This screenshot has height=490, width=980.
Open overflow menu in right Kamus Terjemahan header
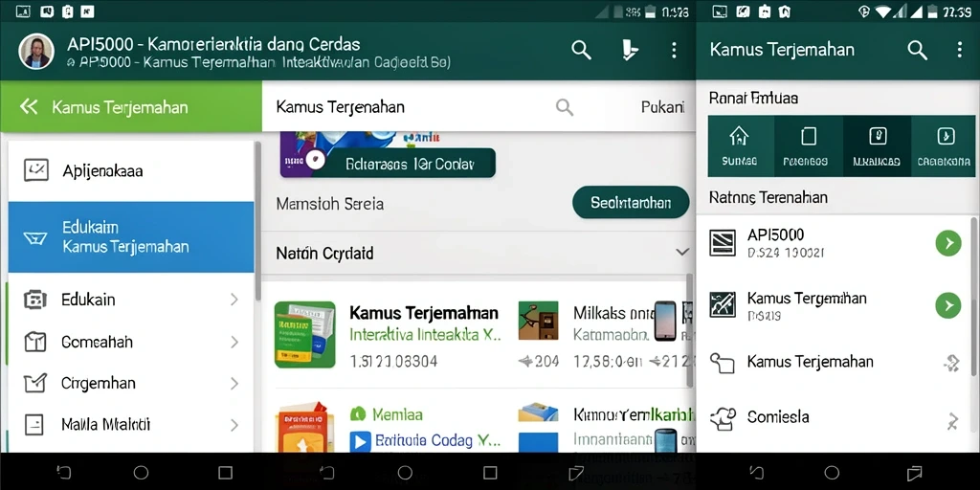[x=959, y=50]
